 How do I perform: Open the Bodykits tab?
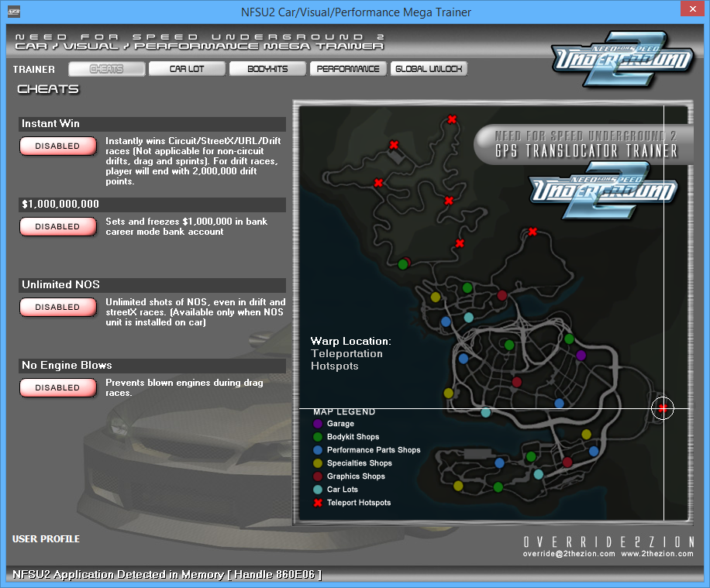pyautogui.click(x=267, y=69)
